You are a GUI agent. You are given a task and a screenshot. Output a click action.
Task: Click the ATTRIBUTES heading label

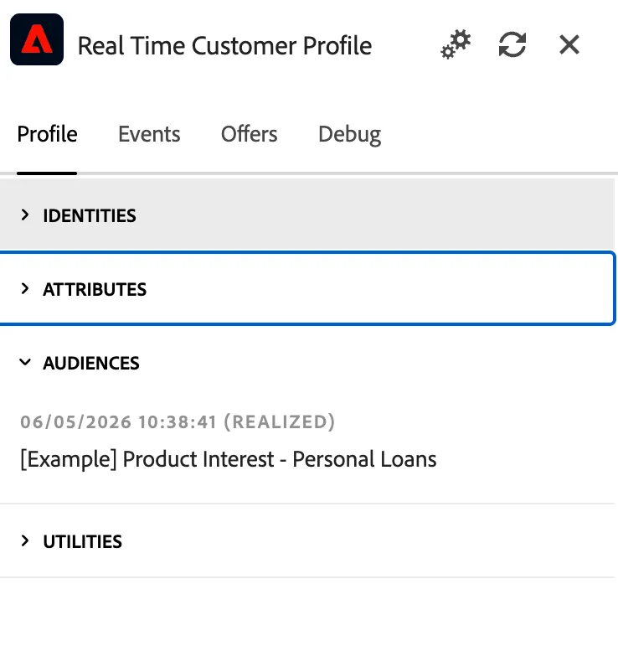coord(95,289)
